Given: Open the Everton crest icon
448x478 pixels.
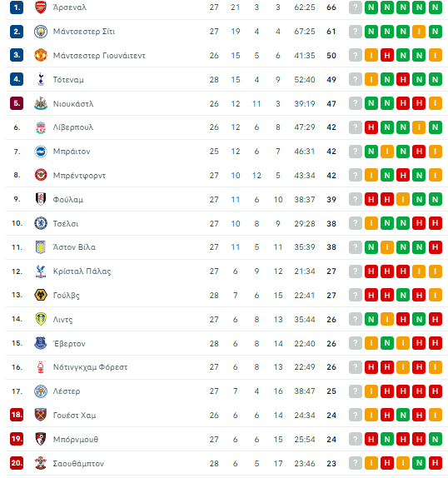Looking at the screenshot, I should pyautogui.click(x=41, y=343).
